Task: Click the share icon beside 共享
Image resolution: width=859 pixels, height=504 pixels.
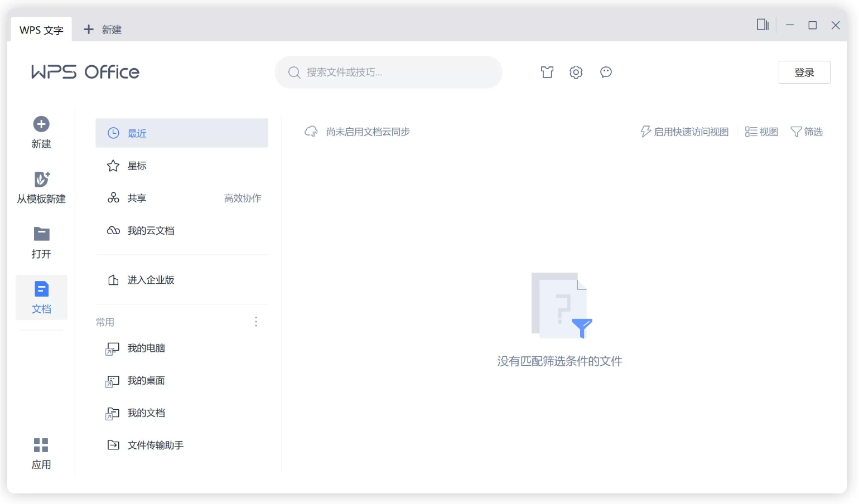Action: [113, 198]
